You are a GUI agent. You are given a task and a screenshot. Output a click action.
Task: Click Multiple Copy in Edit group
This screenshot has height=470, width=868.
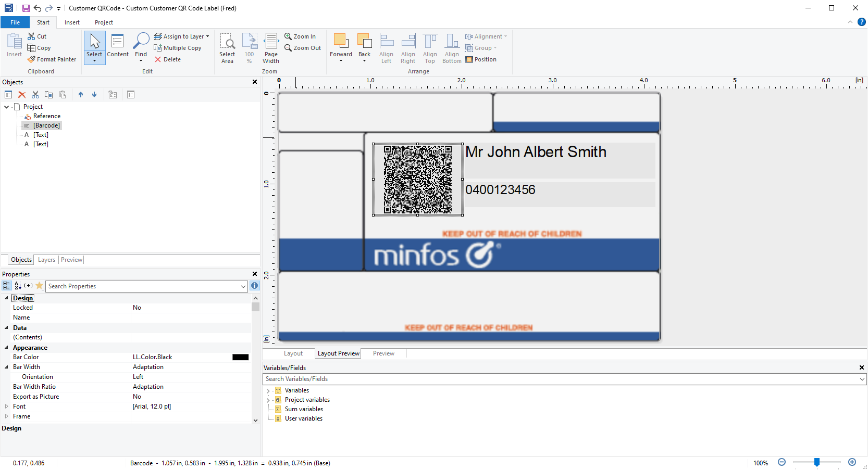(178, 48)
